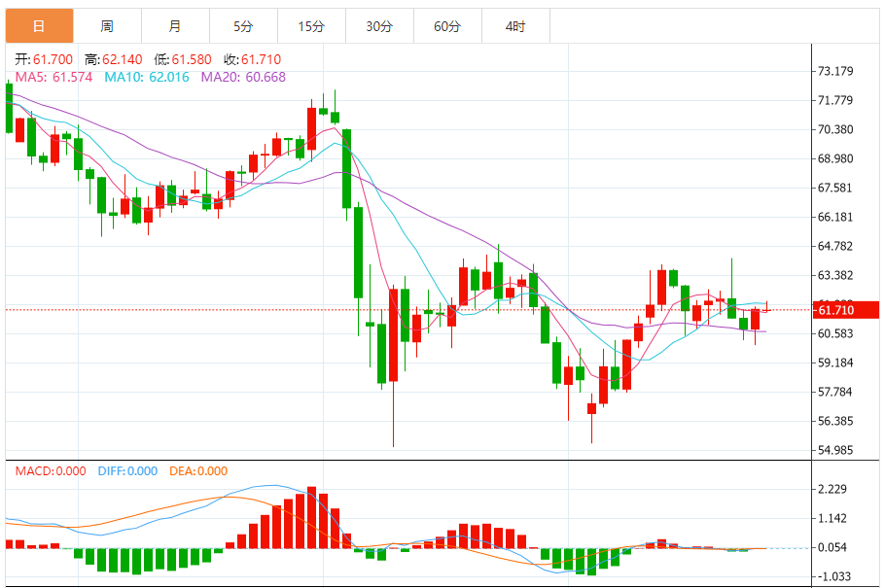
Task: Click the 70.380 price axis label
Action: pos(835,129)
